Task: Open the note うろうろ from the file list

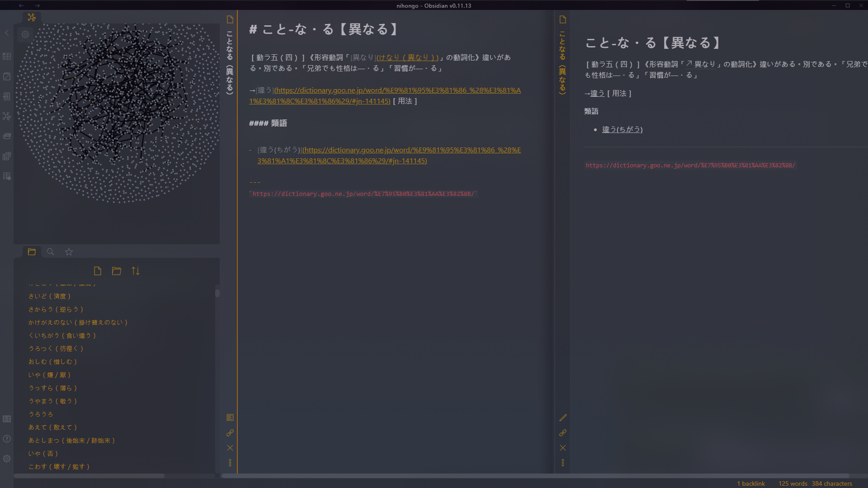Action: [41, 414]
